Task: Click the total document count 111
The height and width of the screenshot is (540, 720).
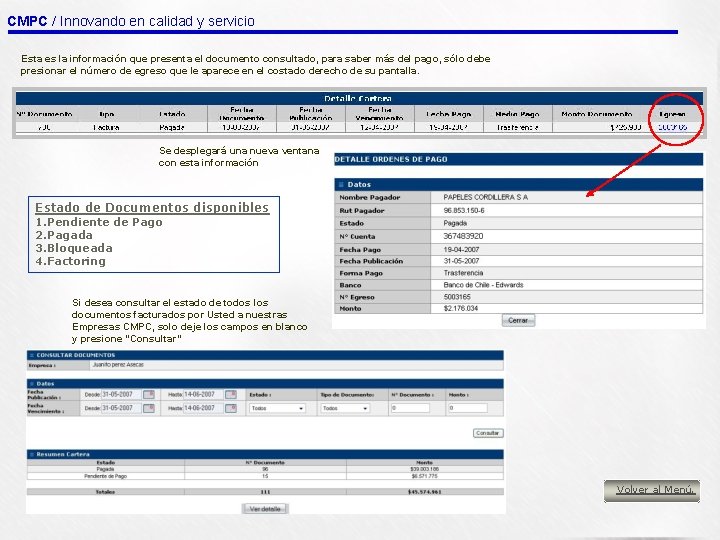Action: (x=265, y=492)
